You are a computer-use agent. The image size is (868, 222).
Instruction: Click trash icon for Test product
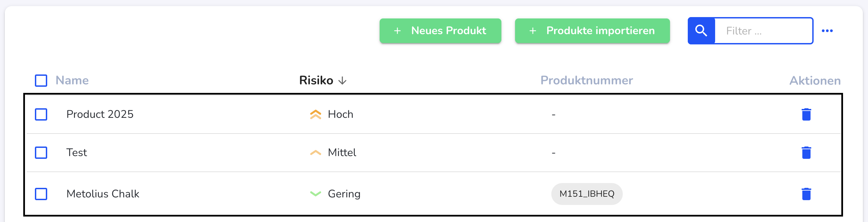pyautogui.click(x=806, y=153)
